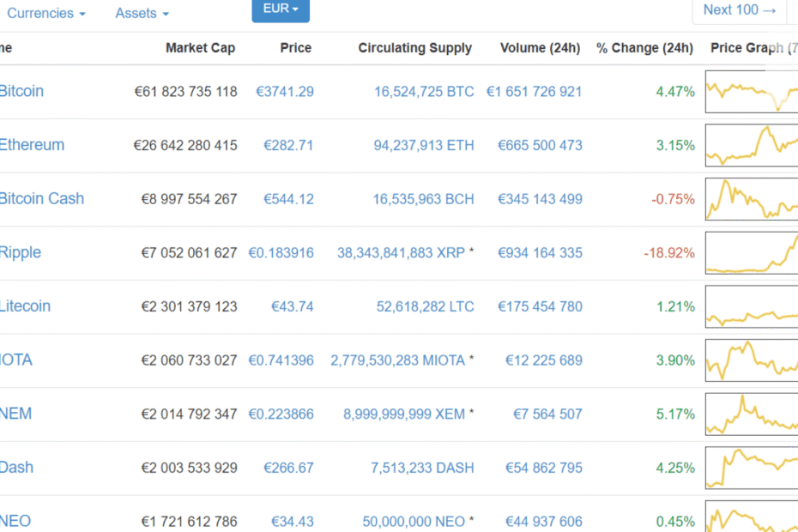This screenshot has height=532, width=798.
Task: Open Ethereum's 7-day price graph
Action: [752, 145]
